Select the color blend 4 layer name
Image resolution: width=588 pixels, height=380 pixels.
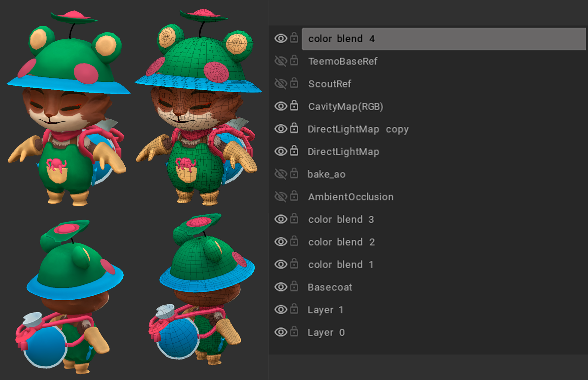[x=341, y=39]
